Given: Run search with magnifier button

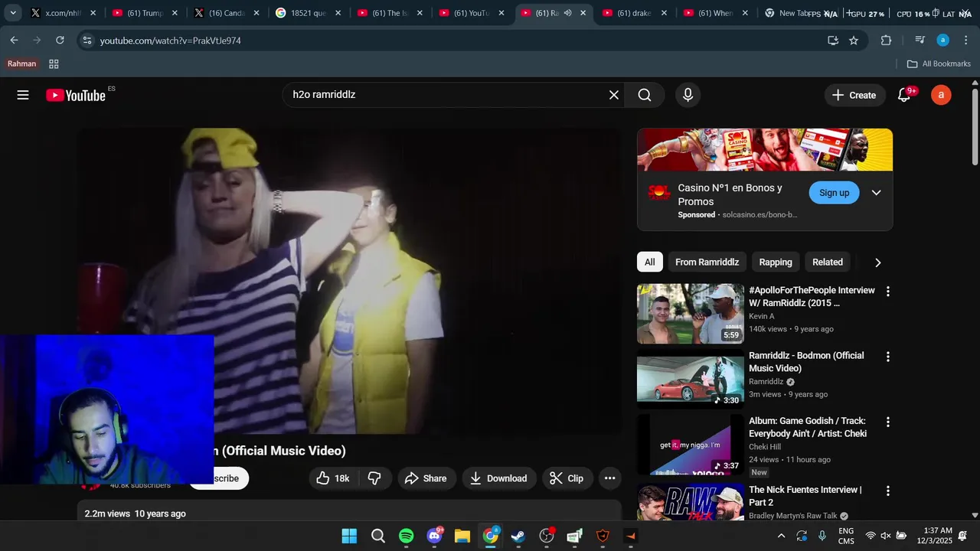Looking at the screenshot, I should click(x=645, y=95).
